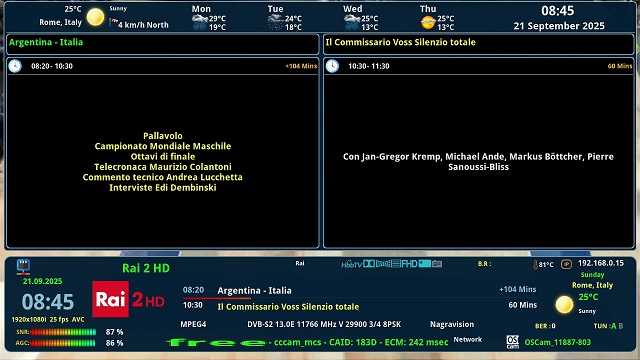Click the 192.168.0.15 IP address
This screenshot has width=640, height=360.
tap(600, 263)
